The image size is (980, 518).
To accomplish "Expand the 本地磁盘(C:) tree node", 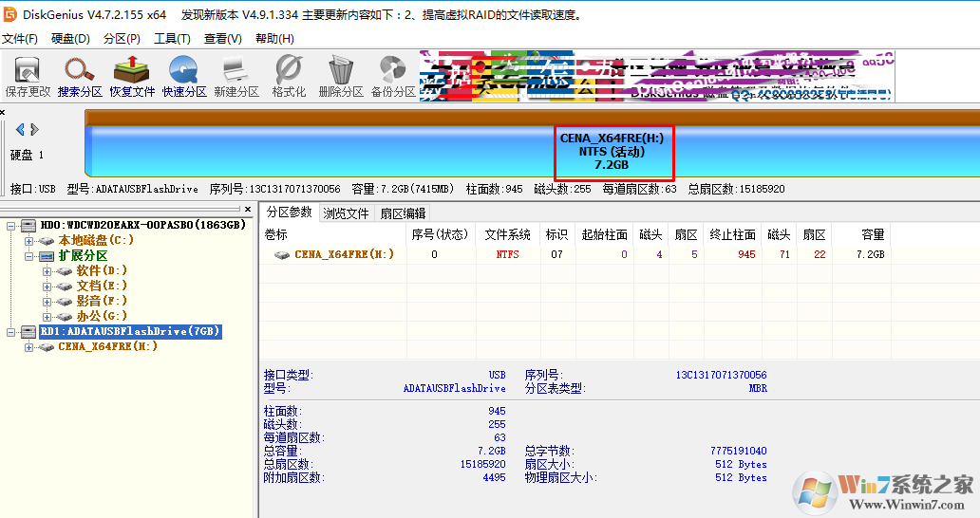I will [31, 241].
